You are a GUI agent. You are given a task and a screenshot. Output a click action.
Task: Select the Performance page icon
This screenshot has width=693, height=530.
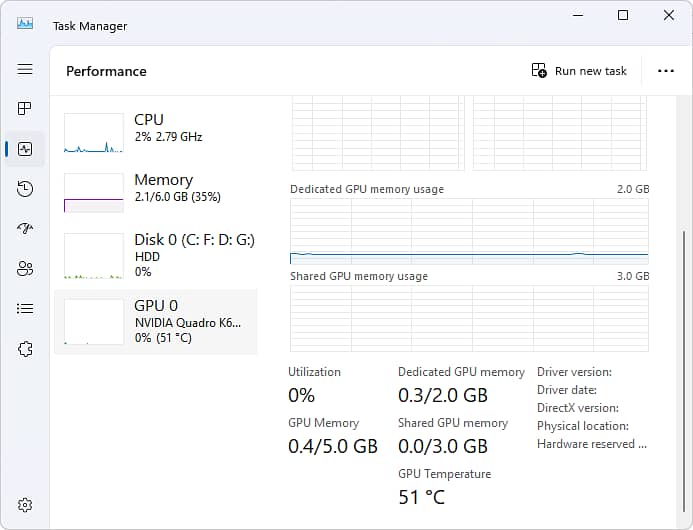tap(25, 149)
